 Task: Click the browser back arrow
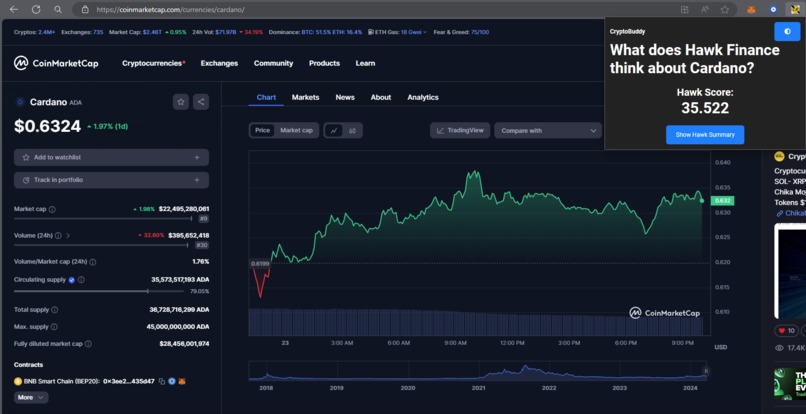(x=14, y=9)
